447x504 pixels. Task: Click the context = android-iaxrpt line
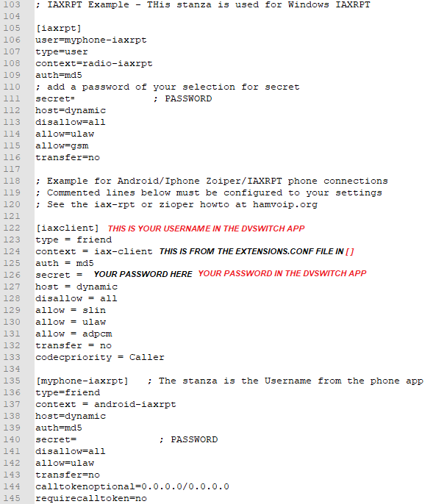pos(106,404)
